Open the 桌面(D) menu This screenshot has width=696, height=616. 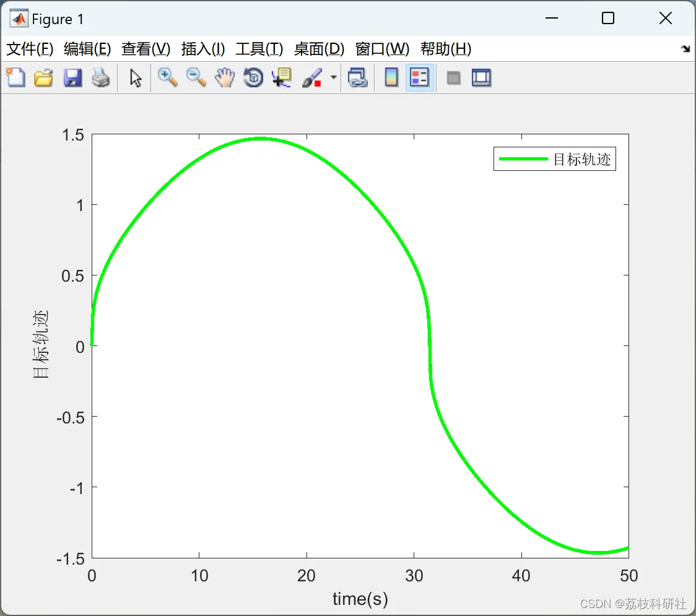[319, 49]
